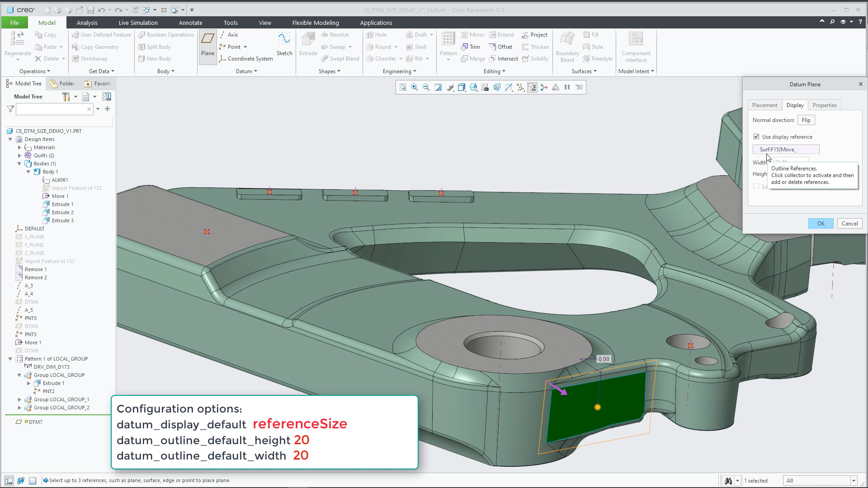Click OK in Datum Plane dialog
Image resolution: width=868 pixels, height=488 pixels.
point(821,223)
